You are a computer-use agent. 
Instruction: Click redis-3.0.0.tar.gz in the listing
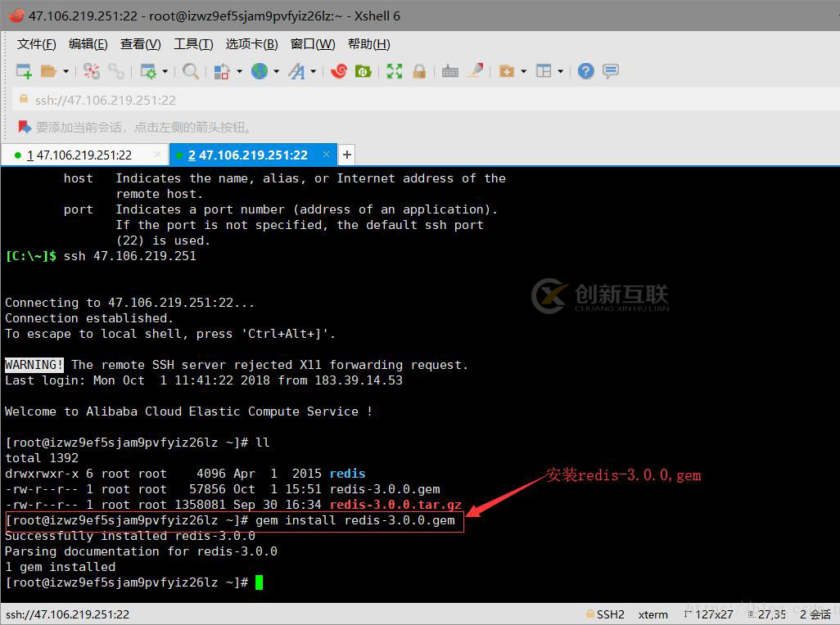(x=395, y=505)
